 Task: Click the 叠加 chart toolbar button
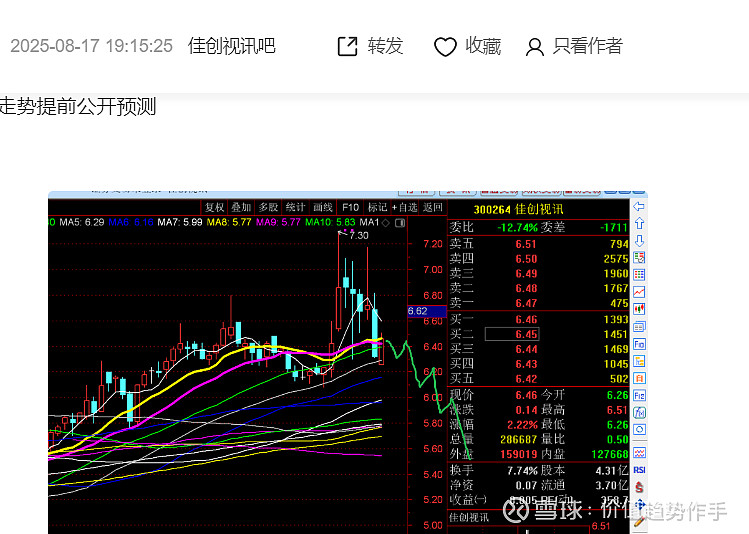pyautogui.click(x=241, y=207)
